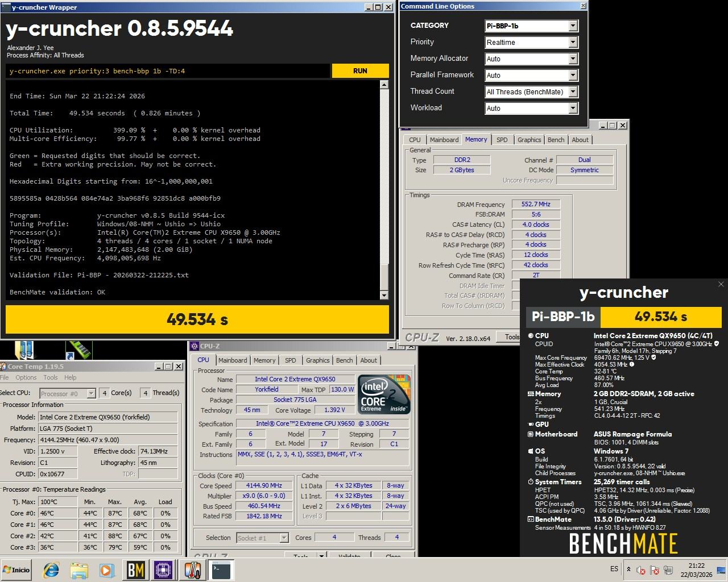Click y-cruncher output scrollbar down arrow
The height and width of the screenshot is (582, 728).
[384, 295]
